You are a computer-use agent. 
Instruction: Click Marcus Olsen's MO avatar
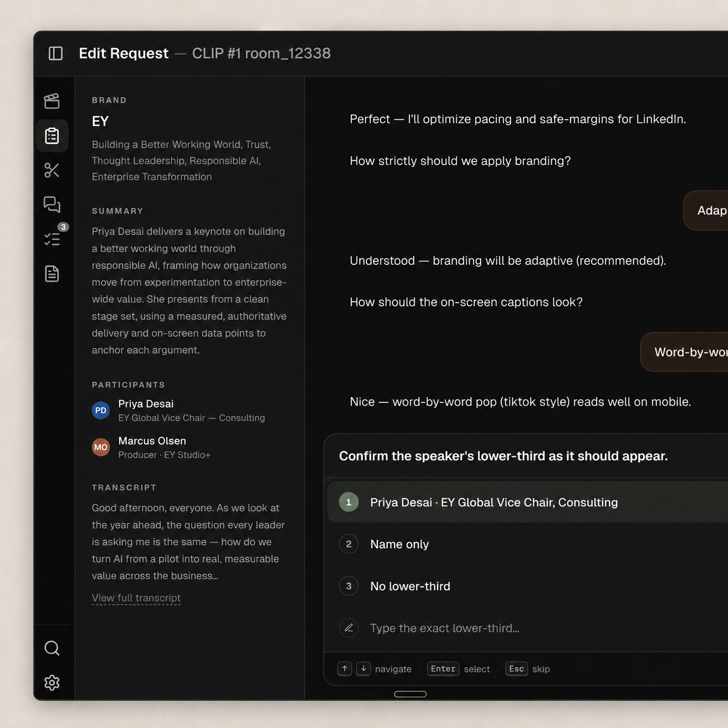tap(101, 447)
